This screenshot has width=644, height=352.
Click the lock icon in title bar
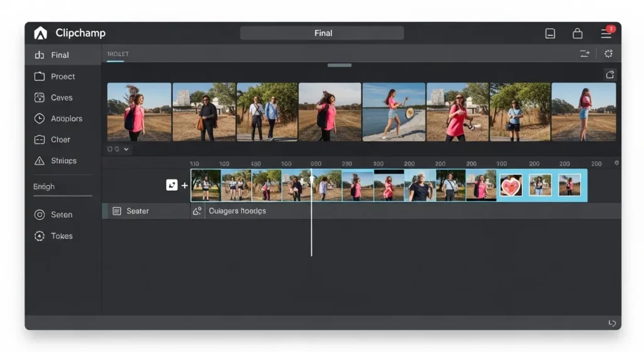(x=577, y=33)
